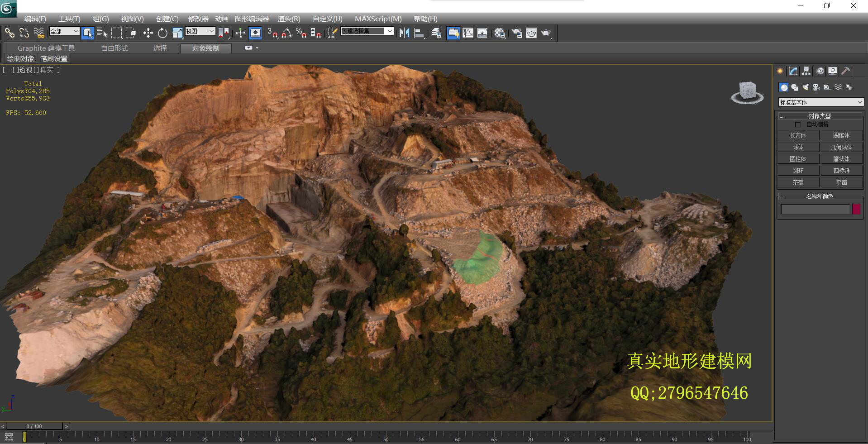Create a 平面 plane primitive

pos(841,182)
